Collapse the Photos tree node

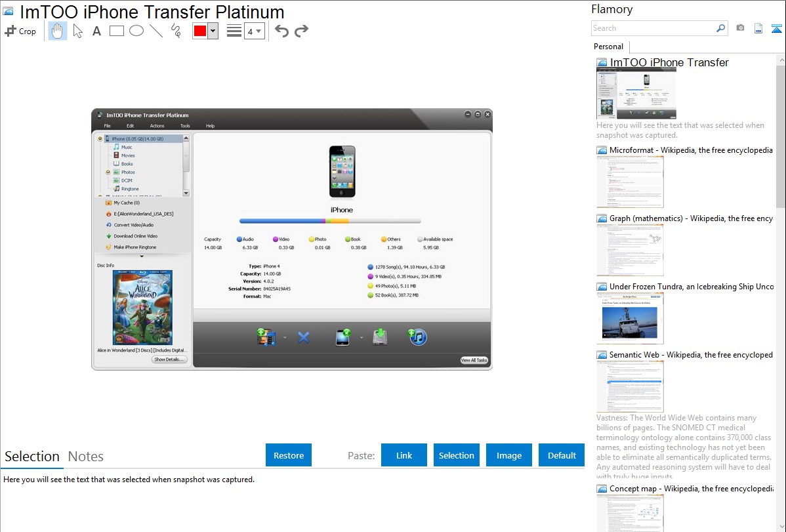pos(108,172)
